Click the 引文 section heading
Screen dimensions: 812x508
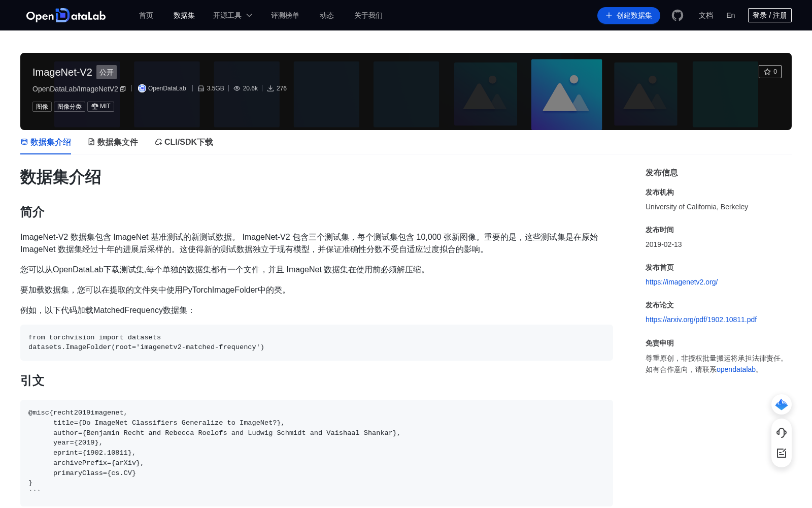[x=32, y=380]
